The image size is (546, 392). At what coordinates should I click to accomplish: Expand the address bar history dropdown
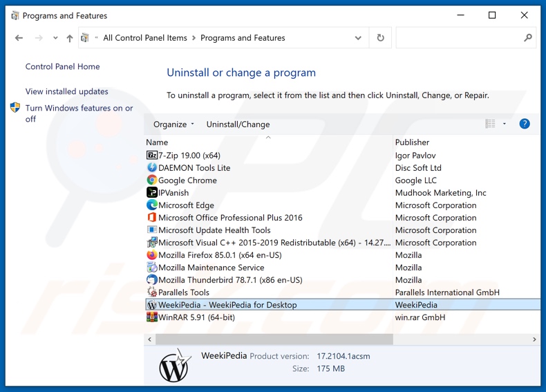[x=358, y=37]
